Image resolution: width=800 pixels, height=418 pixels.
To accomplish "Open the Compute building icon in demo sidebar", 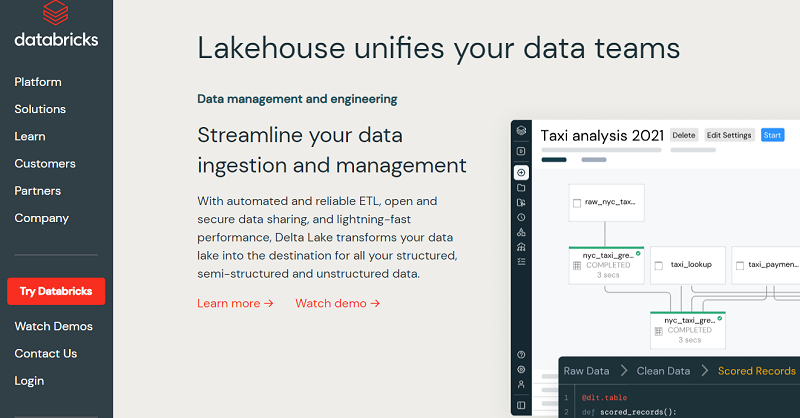I will click(521, 247).
